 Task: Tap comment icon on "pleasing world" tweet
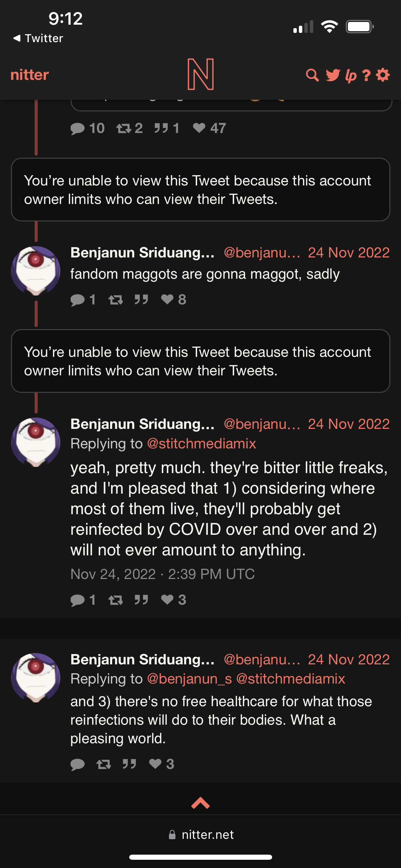[77, 764]
